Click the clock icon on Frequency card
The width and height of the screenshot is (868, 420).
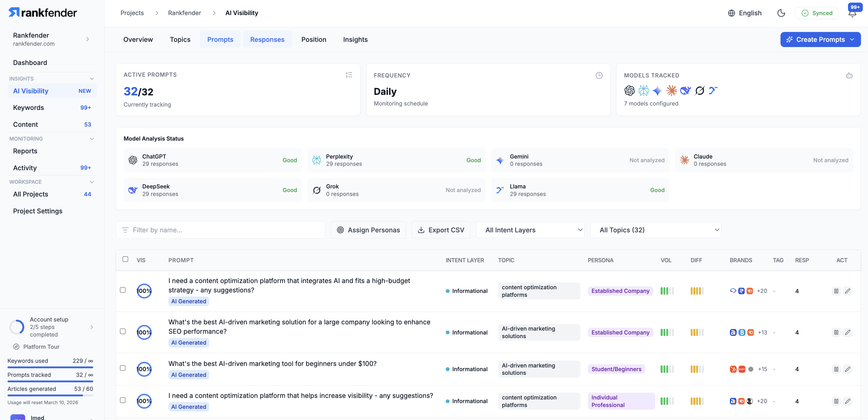pos(599,75)
